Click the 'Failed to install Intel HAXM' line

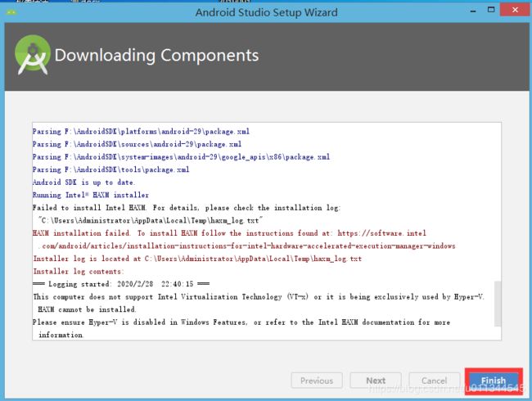pyautogui.click(x=187, y=208)
